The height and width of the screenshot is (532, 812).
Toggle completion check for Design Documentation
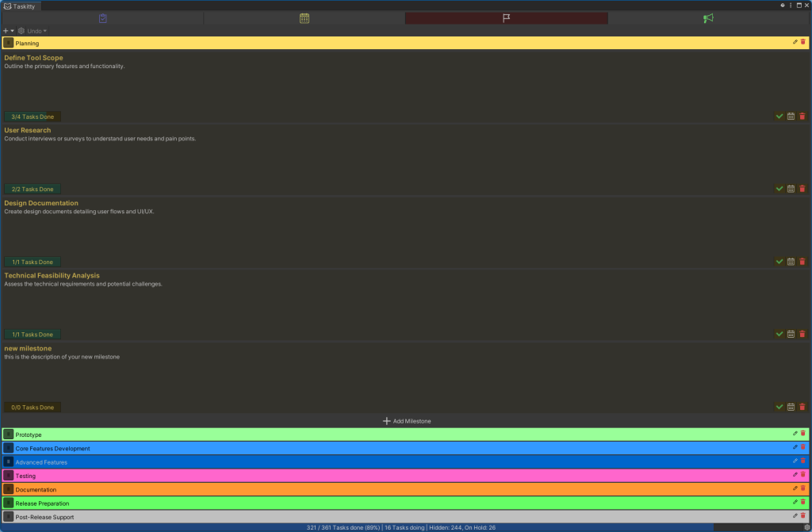point(779,262)
